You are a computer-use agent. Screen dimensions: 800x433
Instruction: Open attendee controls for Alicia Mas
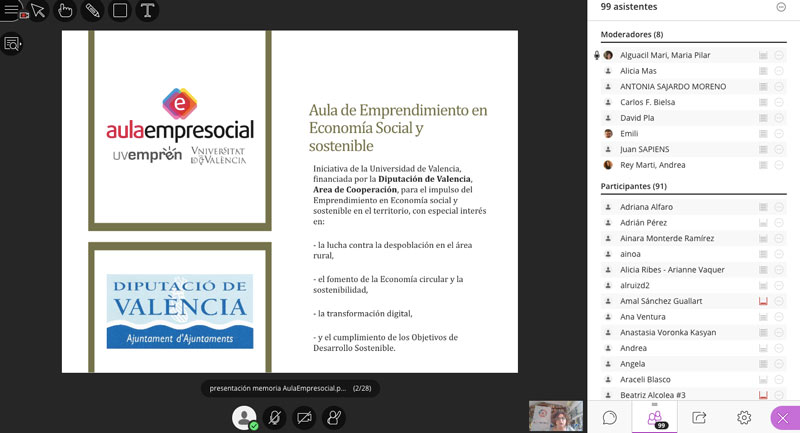point(779,71)
